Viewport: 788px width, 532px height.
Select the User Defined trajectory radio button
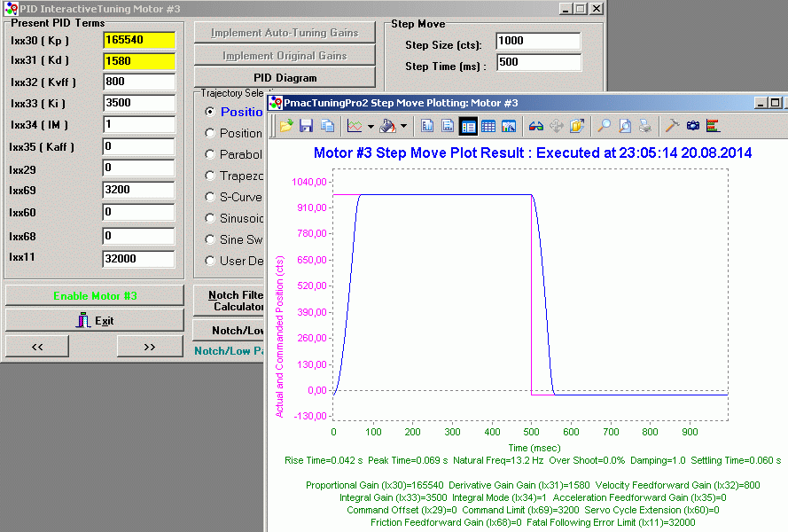[x=210, y=261]
